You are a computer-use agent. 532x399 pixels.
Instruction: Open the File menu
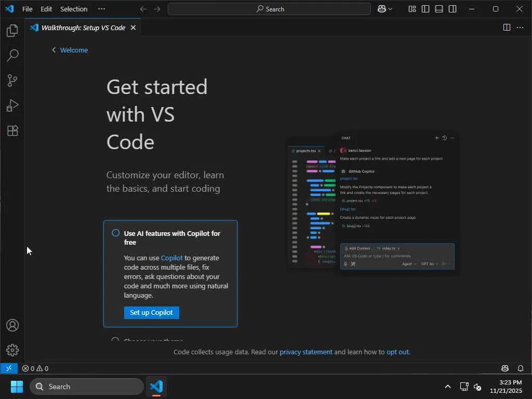click(28, 9)
